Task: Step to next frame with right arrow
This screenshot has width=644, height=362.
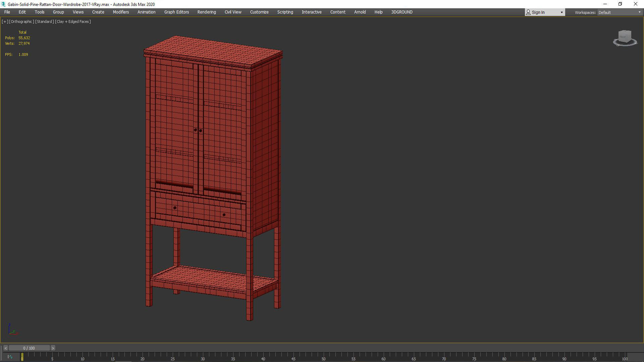Action: click(53, 348)
